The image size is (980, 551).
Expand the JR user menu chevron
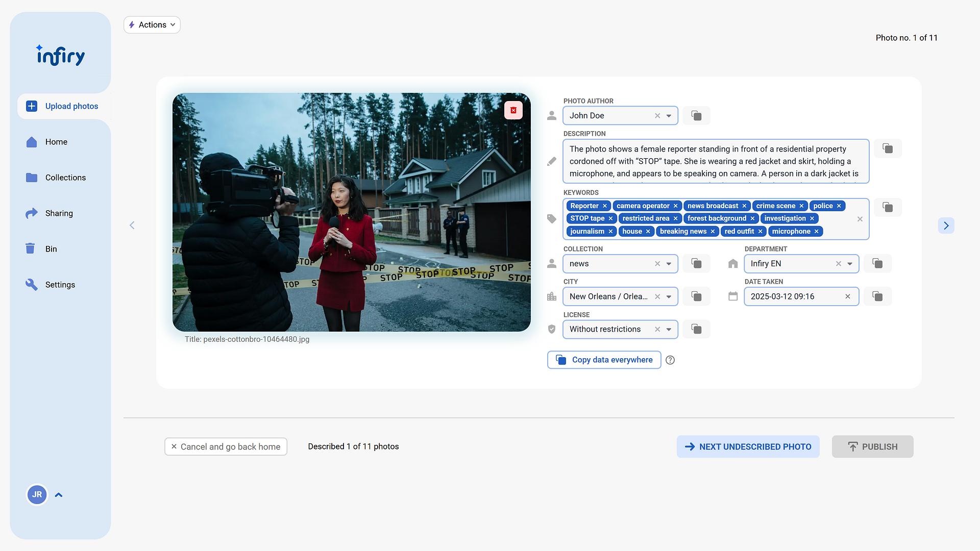click(59, 495)
